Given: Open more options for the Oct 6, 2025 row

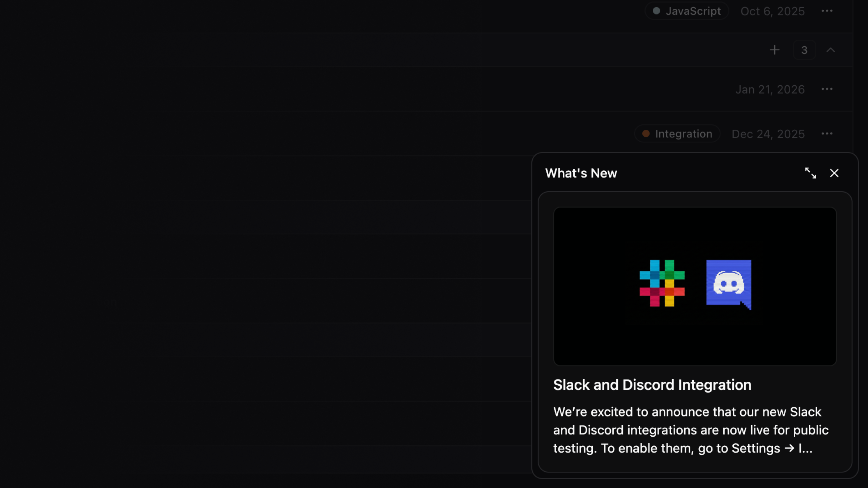Looking at the screenshot, I should [827, 11].
